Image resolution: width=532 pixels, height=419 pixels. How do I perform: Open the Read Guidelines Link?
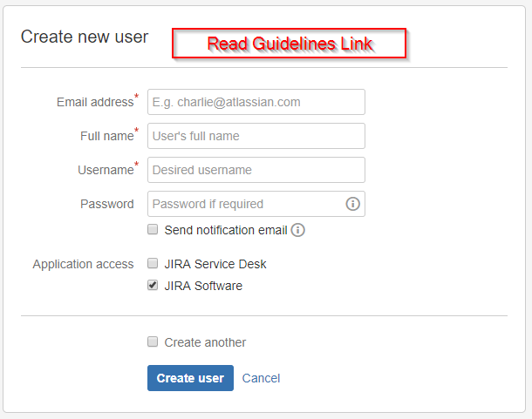coord(289,44)
